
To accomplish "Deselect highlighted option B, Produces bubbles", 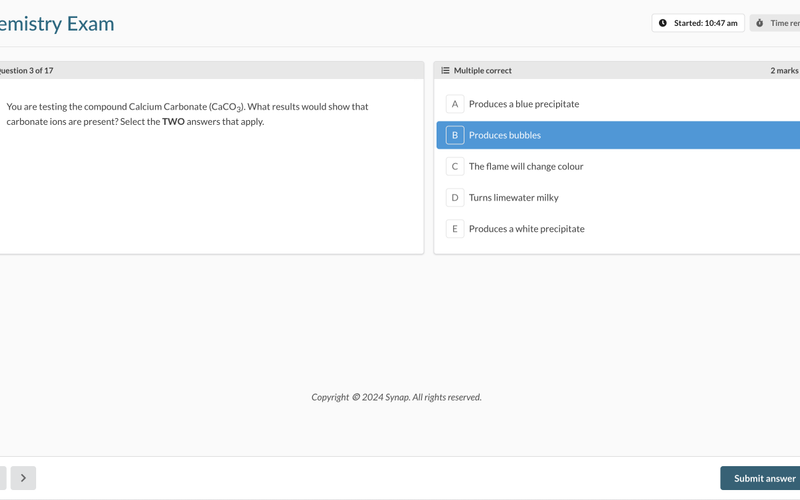I will point(504,135).
